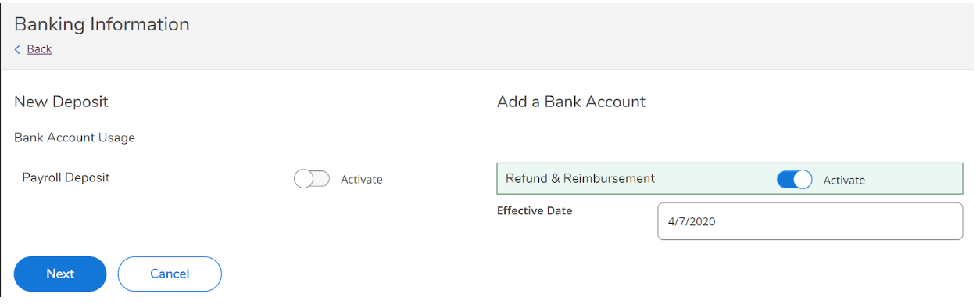Click the white knob of Refund toggle

(x=803, y=180)
